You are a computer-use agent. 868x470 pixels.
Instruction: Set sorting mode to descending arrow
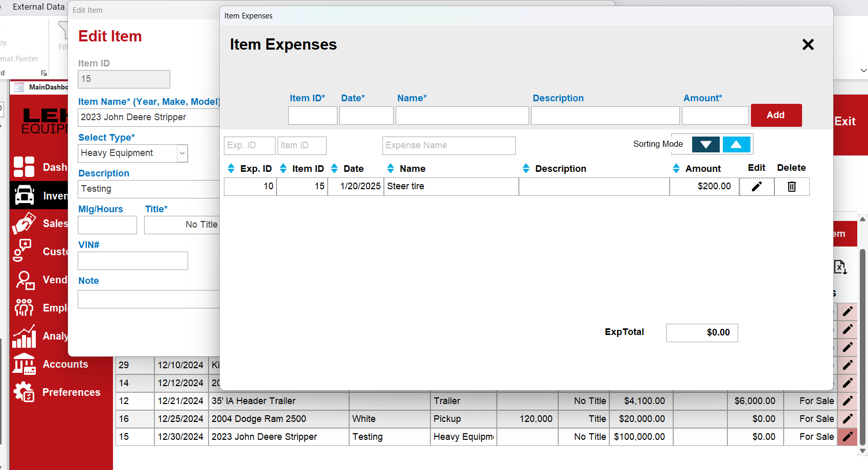tap(706, 145)
